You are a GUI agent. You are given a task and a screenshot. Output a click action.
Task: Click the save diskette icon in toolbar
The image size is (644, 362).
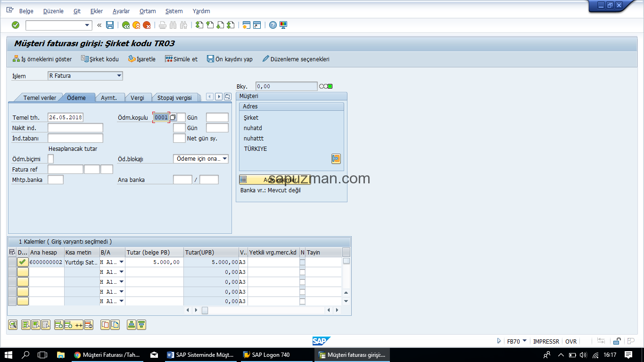pos(110,25)
